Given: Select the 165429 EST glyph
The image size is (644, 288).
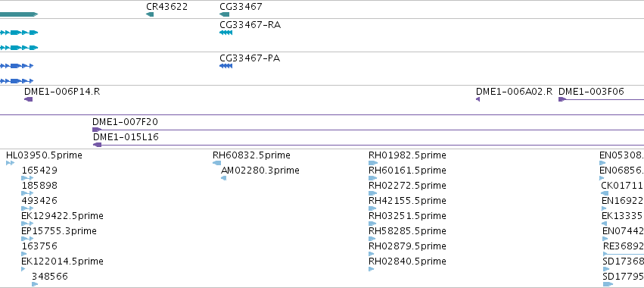Looking at the screenshot, I should [x=27, y=178].
